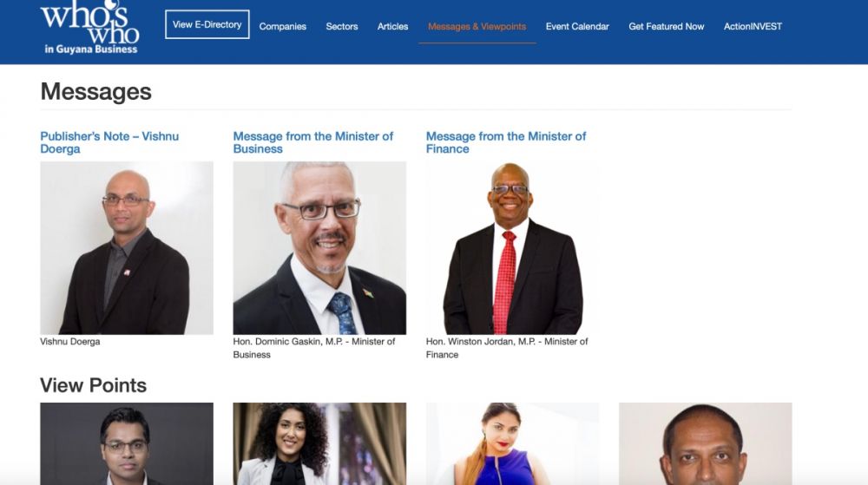Click the Who's Who in Guyana Business logo
This screenshot has height=485, width=868.
pyautogui.click(x=89, y=27)
